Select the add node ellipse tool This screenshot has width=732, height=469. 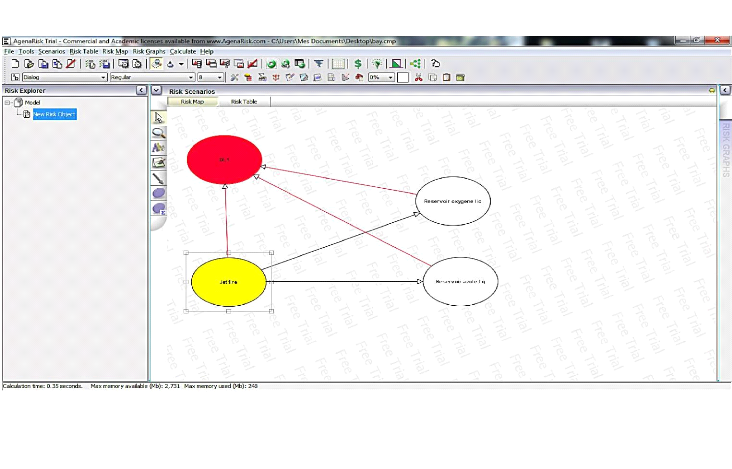point(158,193)
